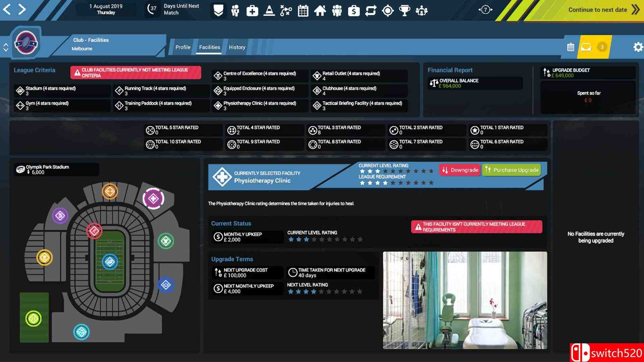Open the tactics board icon
The height and width of the screenshot is (362, 644).
pos(286,11)
